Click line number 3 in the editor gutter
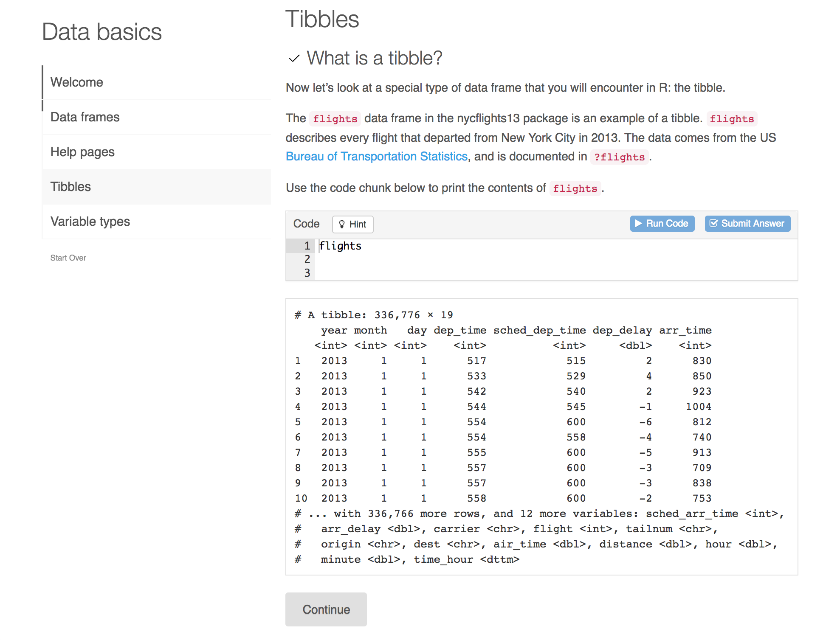 (307, 273)
